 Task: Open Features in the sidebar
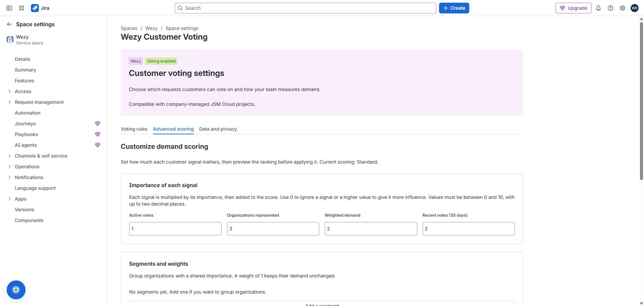pyautogui.click(x=24, y=81)
